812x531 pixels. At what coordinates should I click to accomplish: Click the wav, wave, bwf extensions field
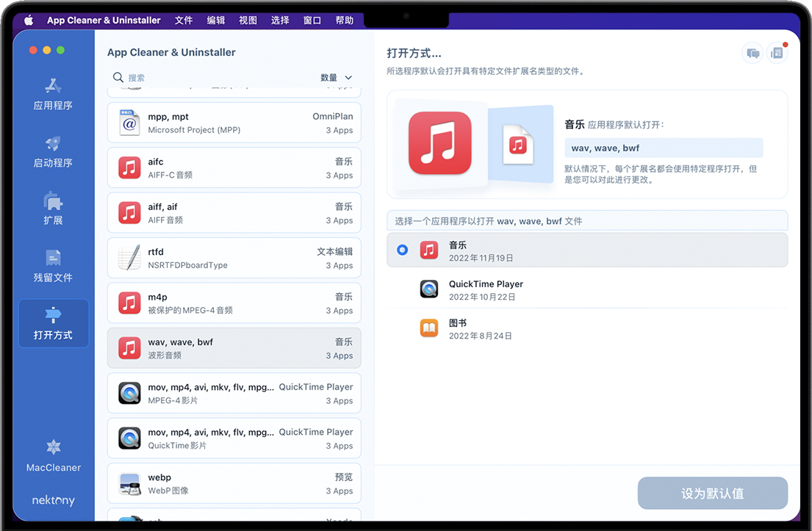(664, 148)
